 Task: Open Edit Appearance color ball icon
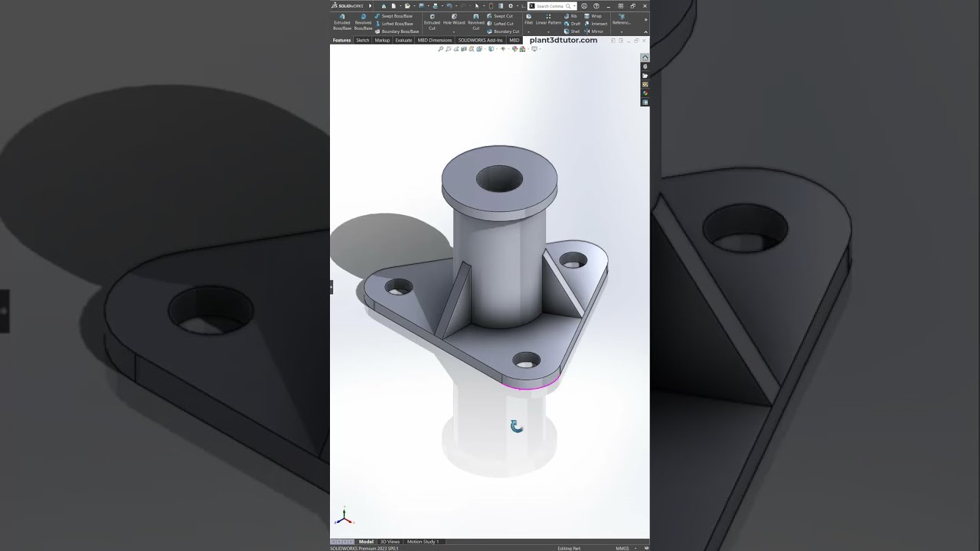click(514, 49)
